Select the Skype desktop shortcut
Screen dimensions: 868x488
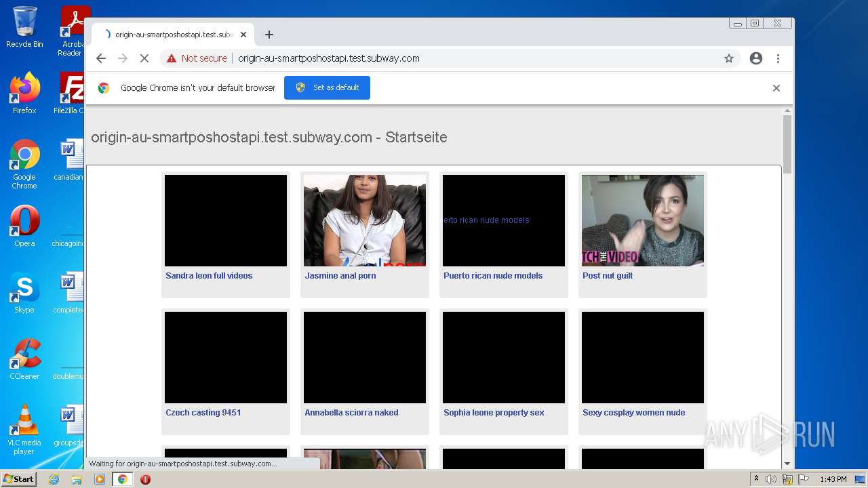point(24,293)
